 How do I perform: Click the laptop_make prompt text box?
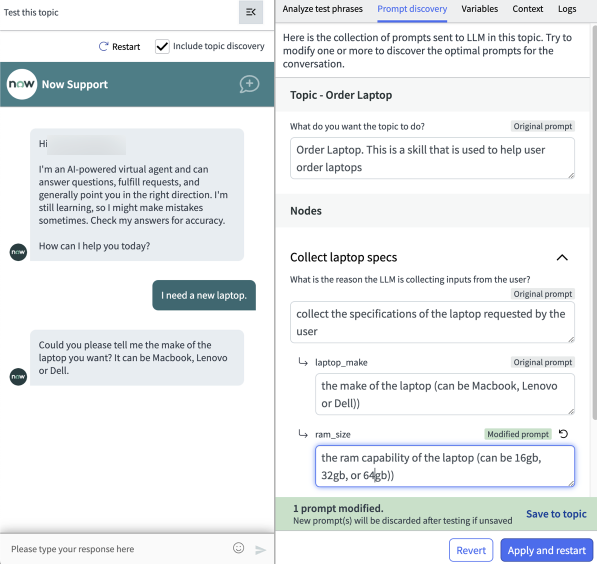(445, 394)
